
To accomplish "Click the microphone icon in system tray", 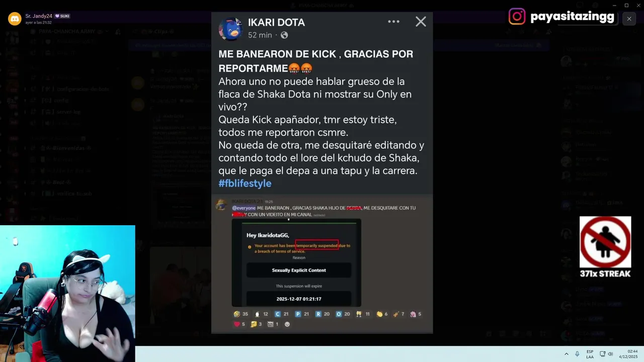I will [x=577, y=354].
